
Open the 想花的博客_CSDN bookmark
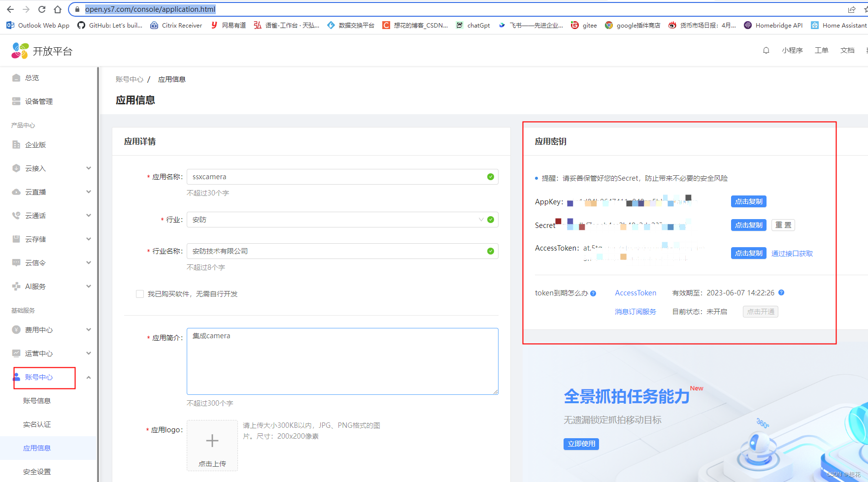point(415,25)
